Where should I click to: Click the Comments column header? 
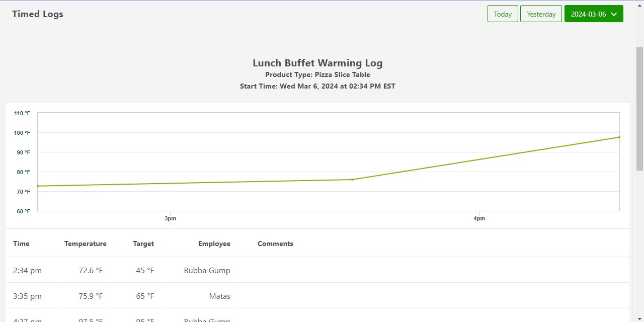275,244
